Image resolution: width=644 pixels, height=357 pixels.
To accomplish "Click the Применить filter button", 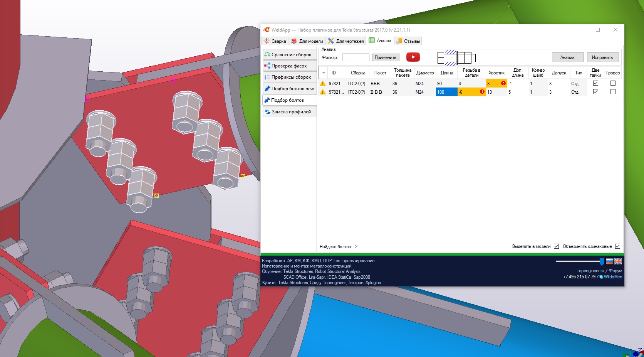I will (385, 57).
